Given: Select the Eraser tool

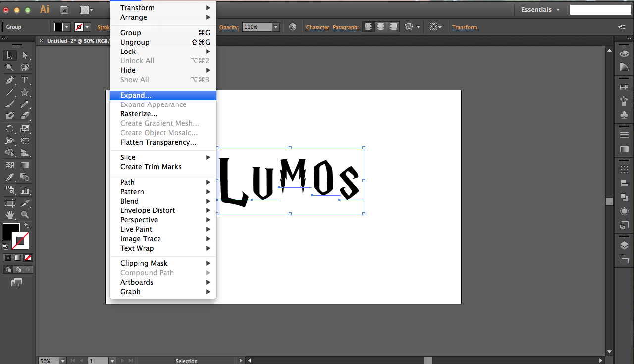Looking at the screenshot, I should point(25,116).
